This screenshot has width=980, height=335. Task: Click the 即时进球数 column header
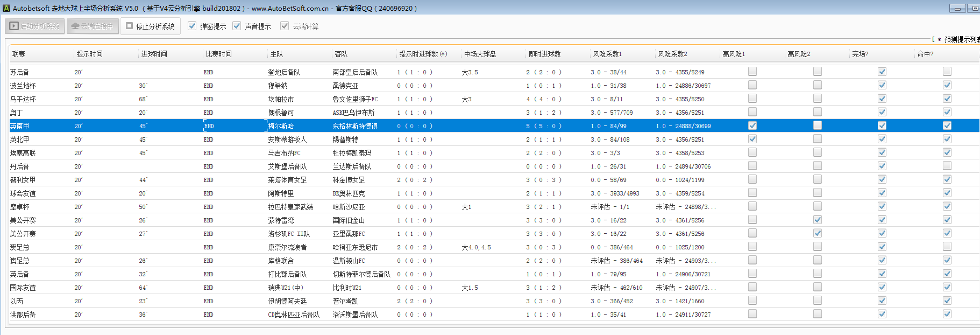click(x=544, y=54)
